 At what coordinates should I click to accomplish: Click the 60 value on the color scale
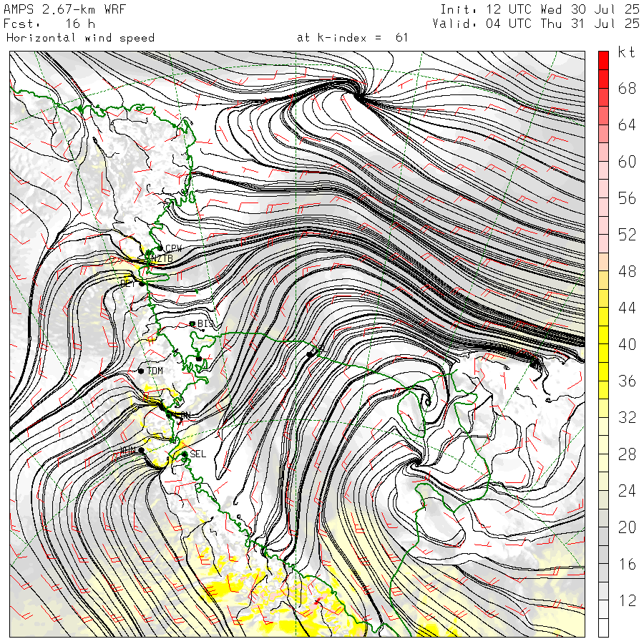pos(627,162)
